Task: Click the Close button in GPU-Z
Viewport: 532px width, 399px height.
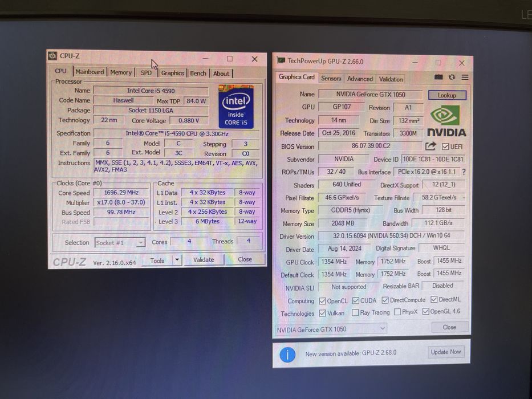Action: 449,327
